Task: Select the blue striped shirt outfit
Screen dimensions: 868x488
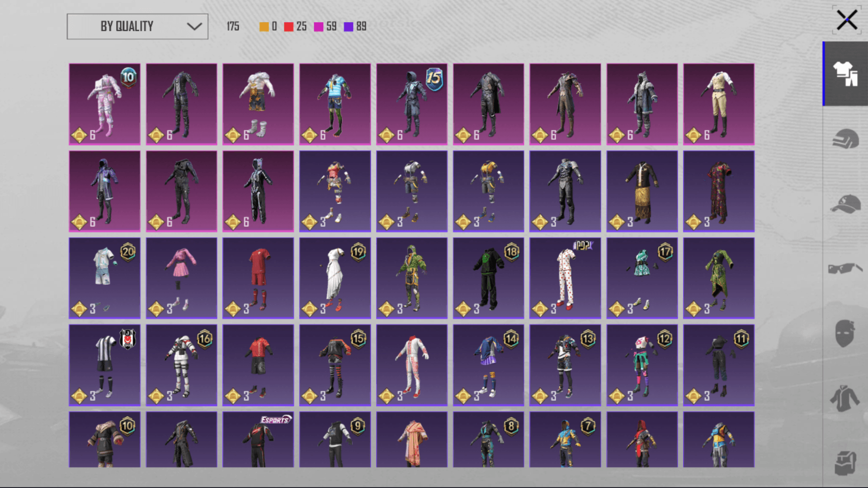Action: 335,104
